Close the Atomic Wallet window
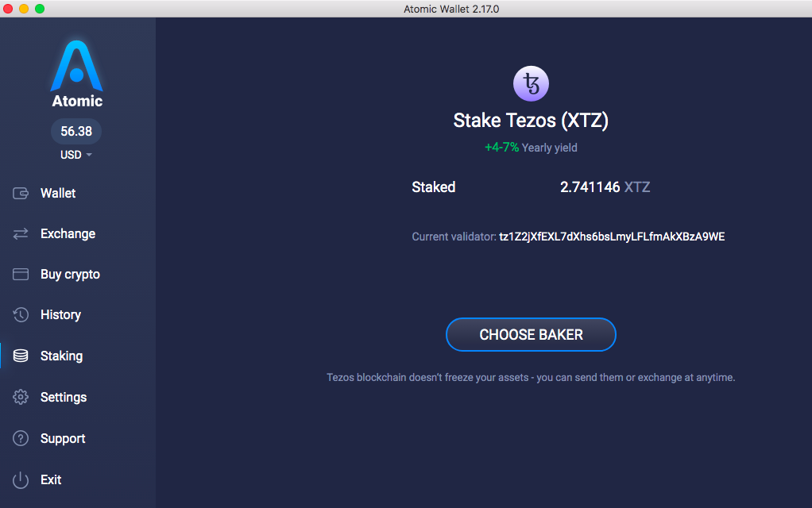This screenshot has width=812, height=508. click(8, 9)
